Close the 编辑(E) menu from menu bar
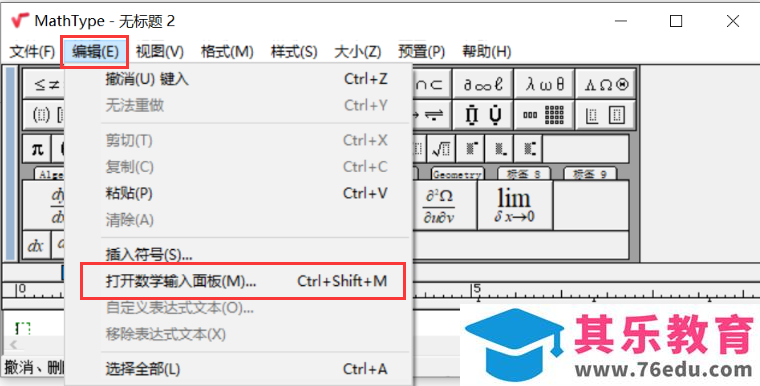Viewport: 760px width, 386px height. click(95, 51)
